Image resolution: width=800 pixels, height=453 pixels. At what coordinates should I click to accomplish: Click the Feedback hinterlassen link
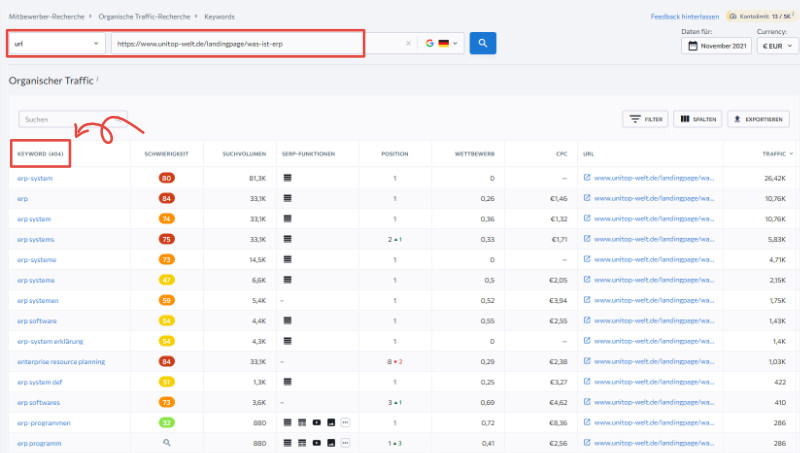[685, 17]
